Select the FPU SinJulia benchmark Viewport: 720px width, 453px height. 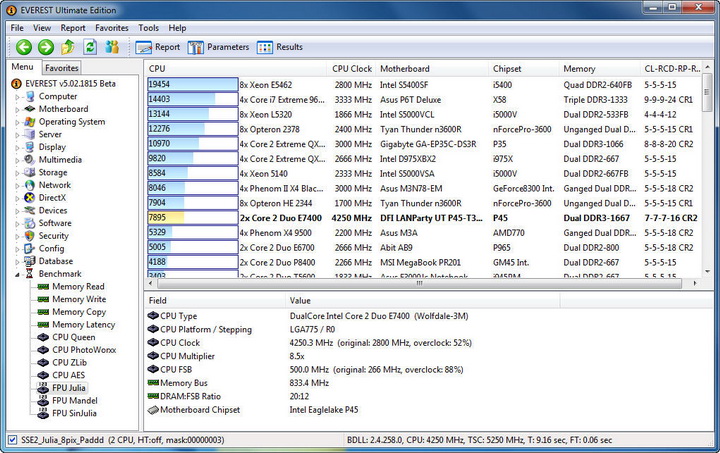tap(74, 413)
